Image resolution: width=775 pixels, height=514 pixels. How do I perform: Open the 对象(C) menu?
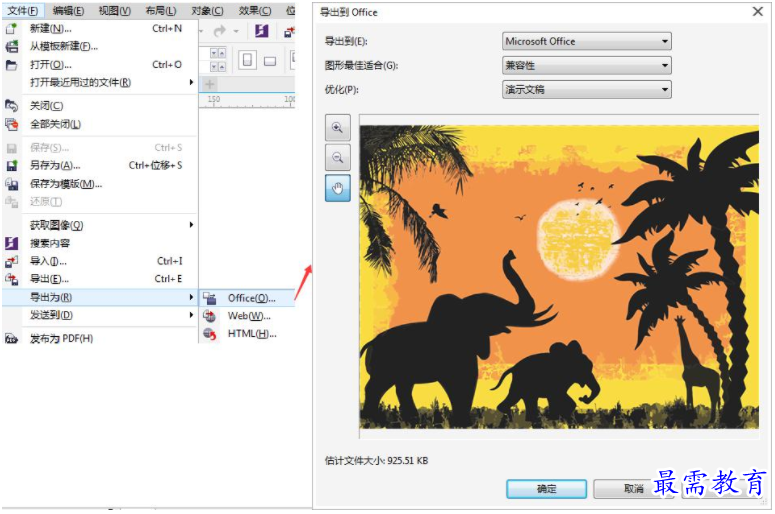point(207,10)
